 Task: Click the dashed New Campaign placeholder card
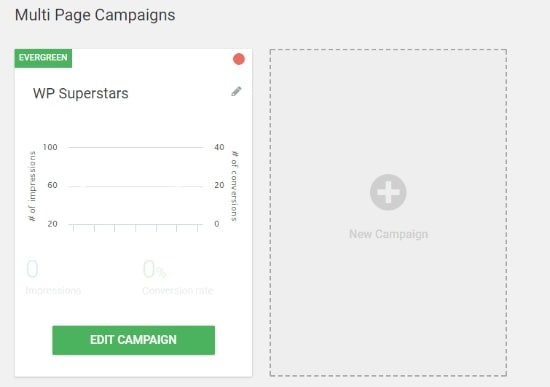pos(388,213)
